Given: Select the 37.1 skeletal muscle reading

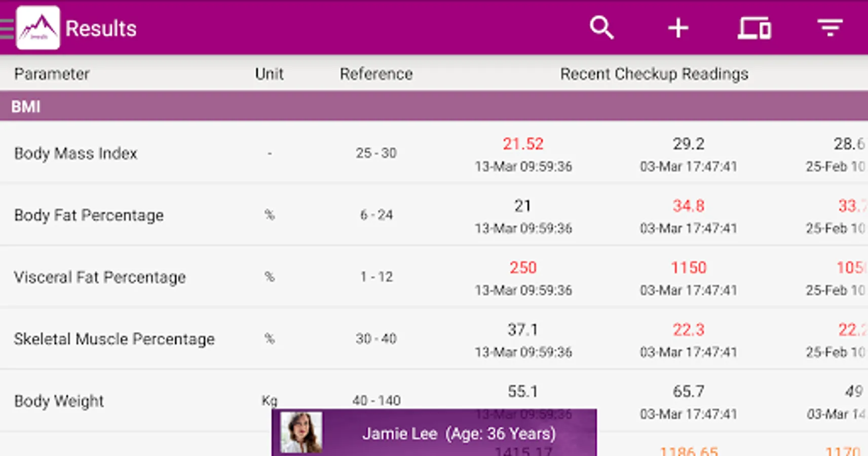Looking at the screenshot, I should (523, 330).
